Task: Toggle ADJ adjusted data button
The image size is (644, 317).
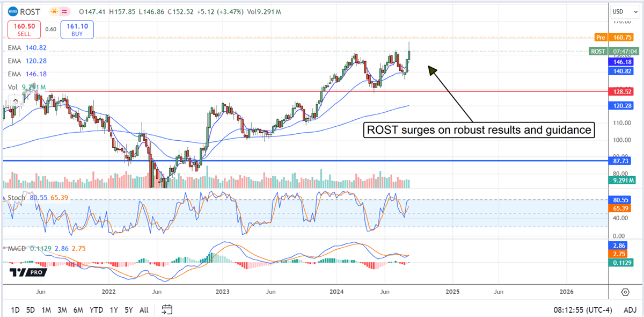Action: pos(631,310)
